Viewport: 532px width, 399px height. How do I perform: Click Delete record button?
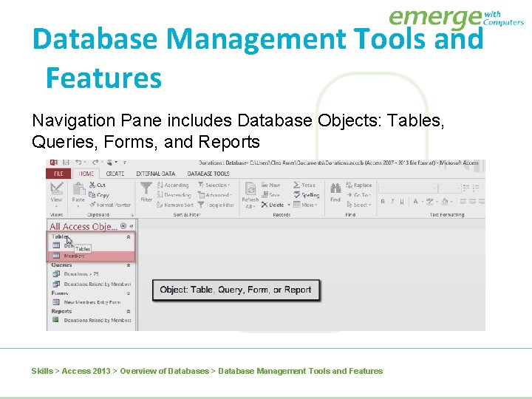pyautogui.click(x=273, y=205)
